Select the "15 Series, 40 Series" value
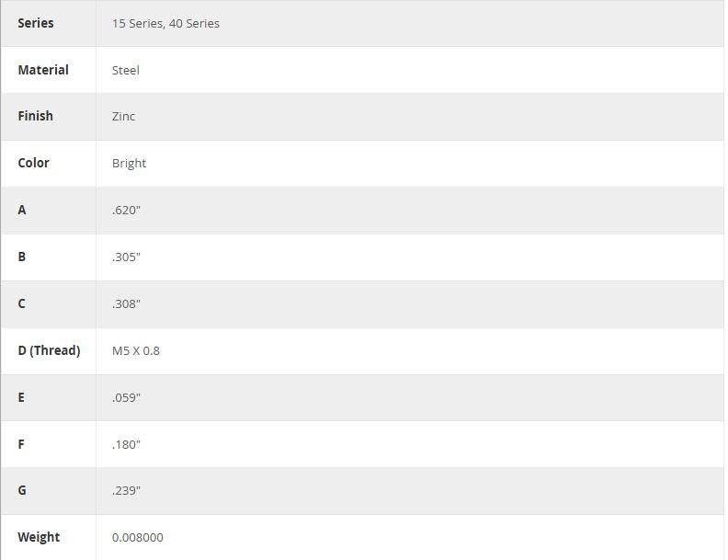 (x=165, y=23)
